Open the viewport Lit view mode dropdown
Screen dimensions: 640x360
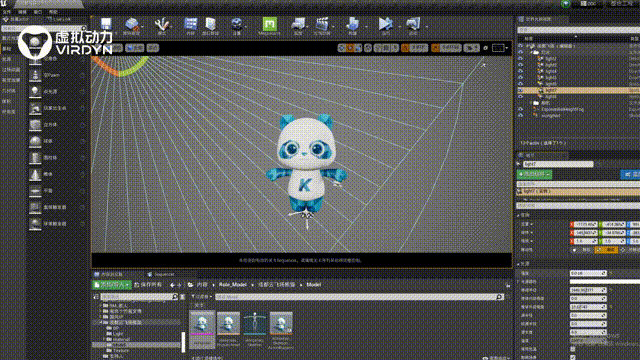(x=135, y=48)
